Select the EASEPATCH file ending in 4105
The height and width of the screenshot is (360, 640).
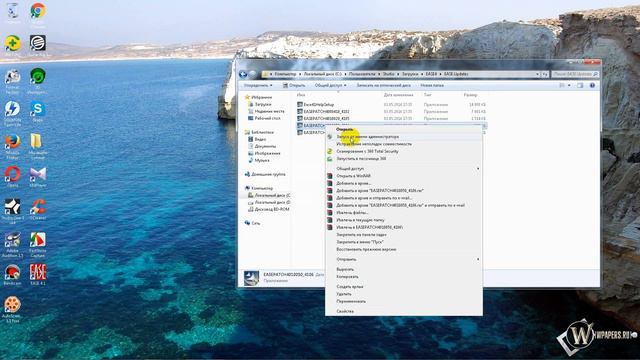point(327,118)
